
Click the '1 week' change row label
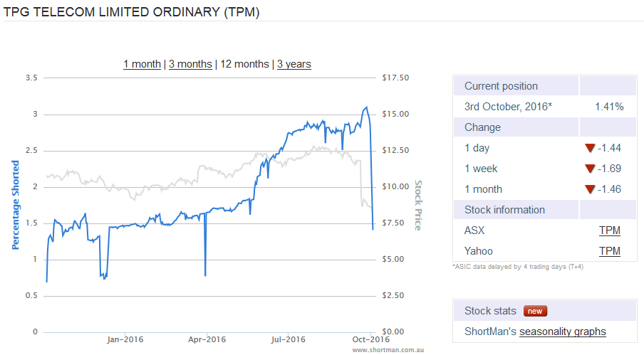pyautogui.click(x=481, y=169)
